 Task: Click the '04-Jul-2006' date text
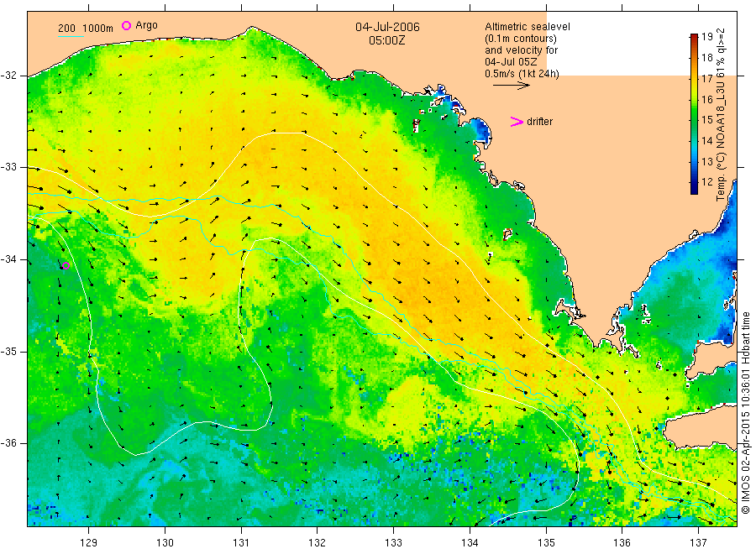[387, 27]
